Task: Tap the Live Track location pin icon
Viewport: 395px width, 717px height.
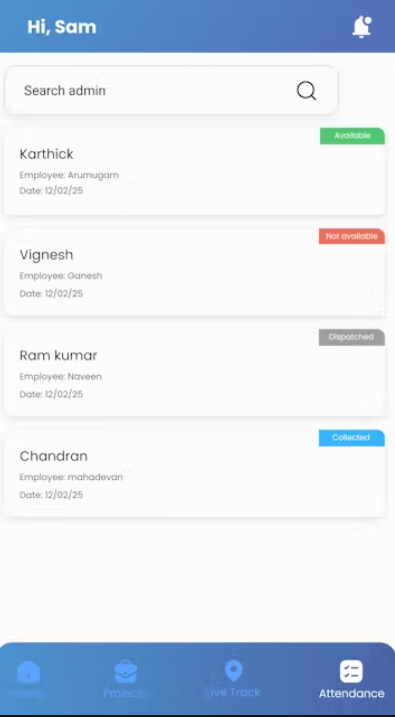Action: click(x=234, y=671)
